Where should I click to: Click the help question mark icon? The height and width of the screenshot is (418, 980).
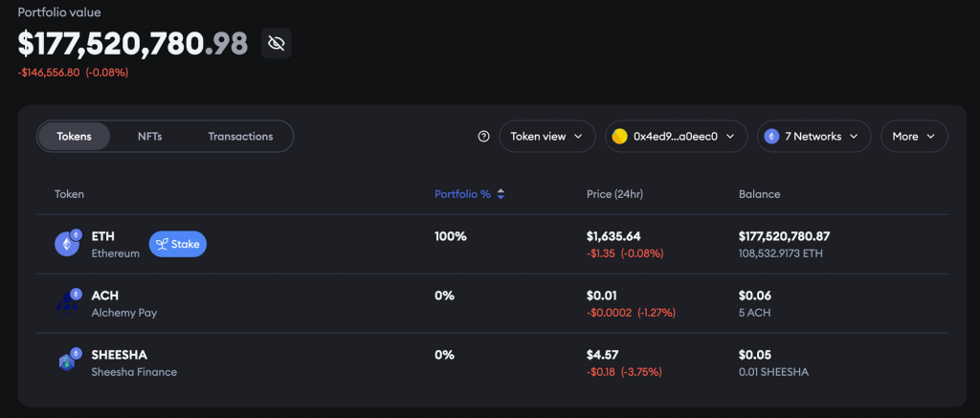click(483, 137)
